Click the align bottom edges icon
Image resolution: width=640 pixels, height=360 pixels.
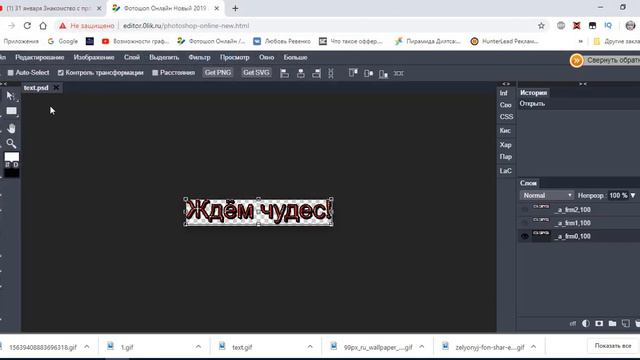click(383, 73)
